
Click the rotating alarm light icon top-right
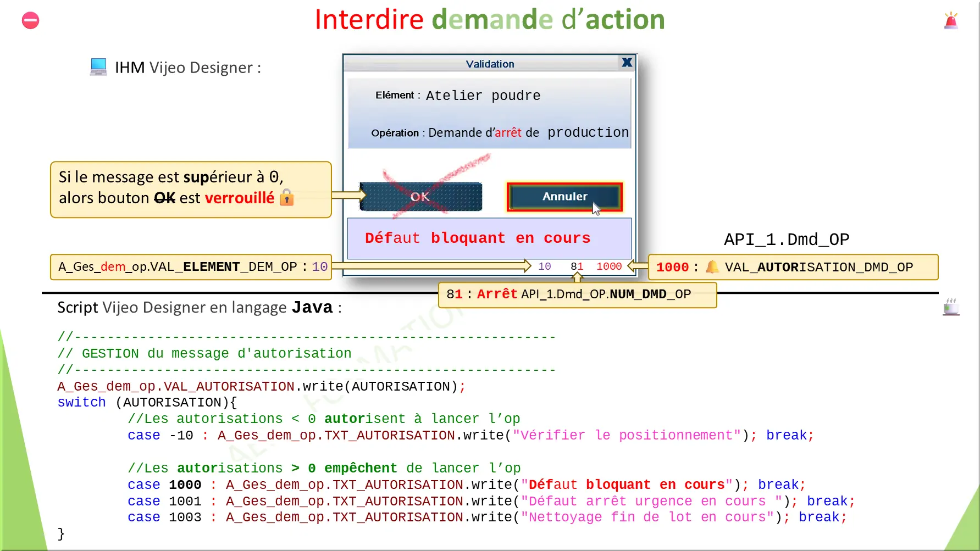[952, 20]
